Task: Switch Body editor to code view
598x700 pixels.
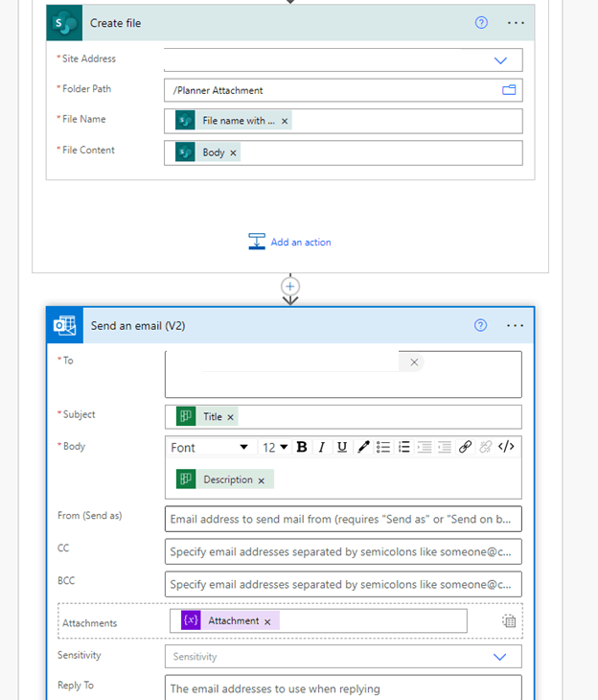Action: point(506,447)
